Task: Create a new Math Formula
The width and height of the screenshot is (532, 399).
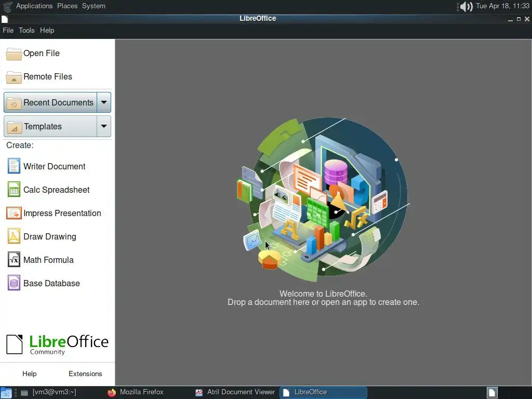Action: tap(48, 260)
